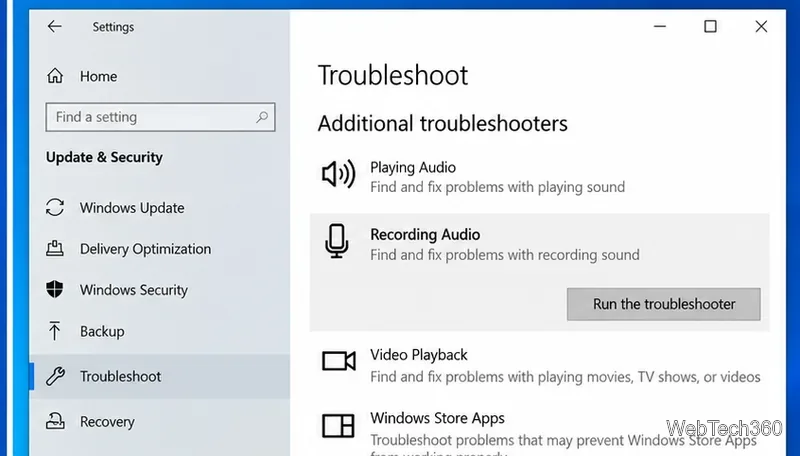Click the Windows Store Apps icon
This screenshot has height=456, width=800.
[338, 425]
